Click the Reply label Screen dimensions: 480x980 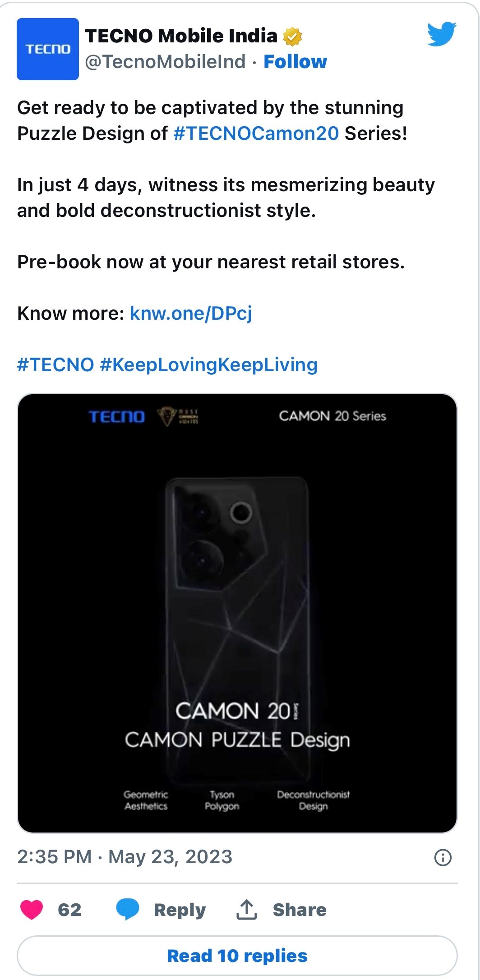click(180, 910)
